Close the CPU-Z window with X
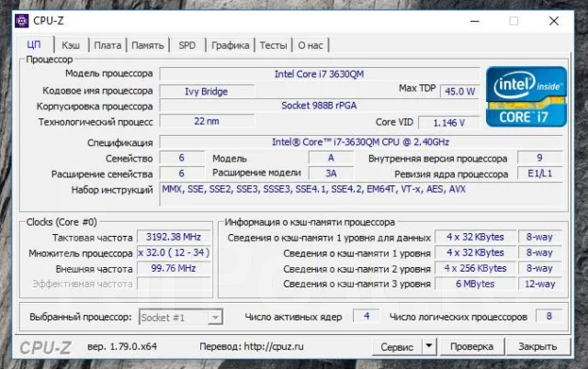This screenshot has width=588, height=369. point(554,21)
